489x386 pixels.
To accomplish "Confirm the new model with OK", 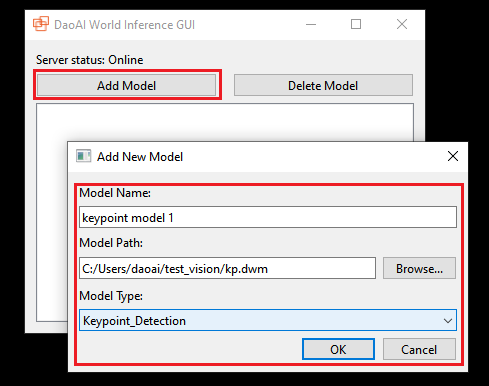I will [x=338, y=349].
